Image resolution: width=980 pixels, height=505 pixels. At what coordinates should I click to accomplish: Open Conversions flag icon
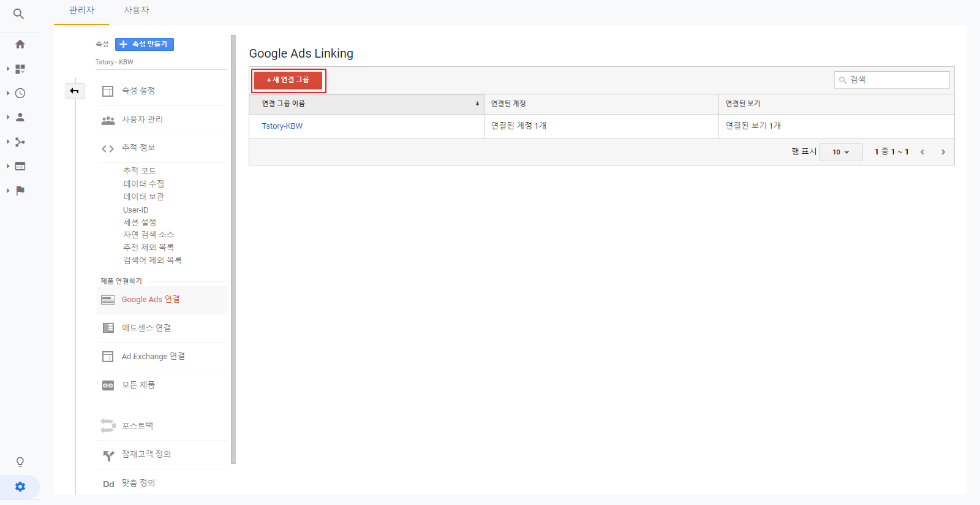20,191
